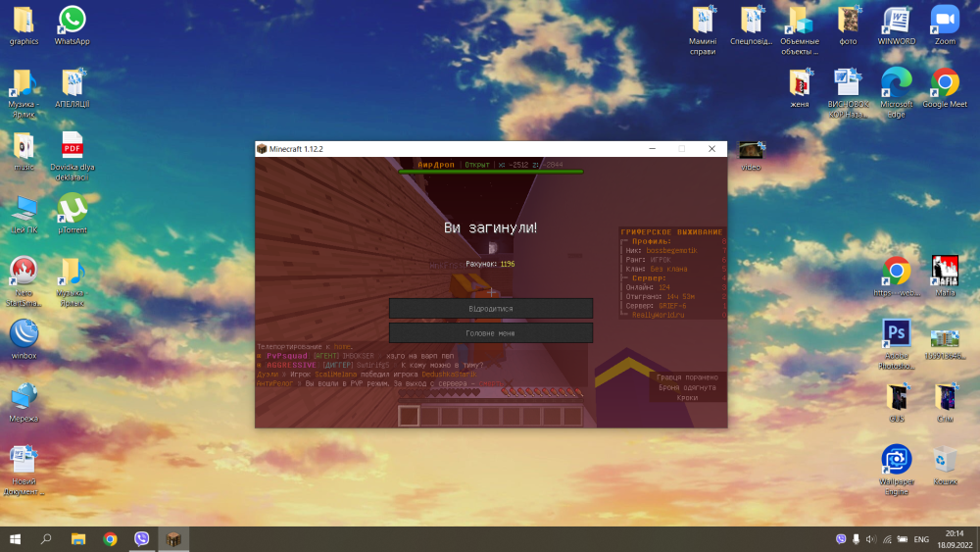Minimize the Minecraft window

(652, 149)
